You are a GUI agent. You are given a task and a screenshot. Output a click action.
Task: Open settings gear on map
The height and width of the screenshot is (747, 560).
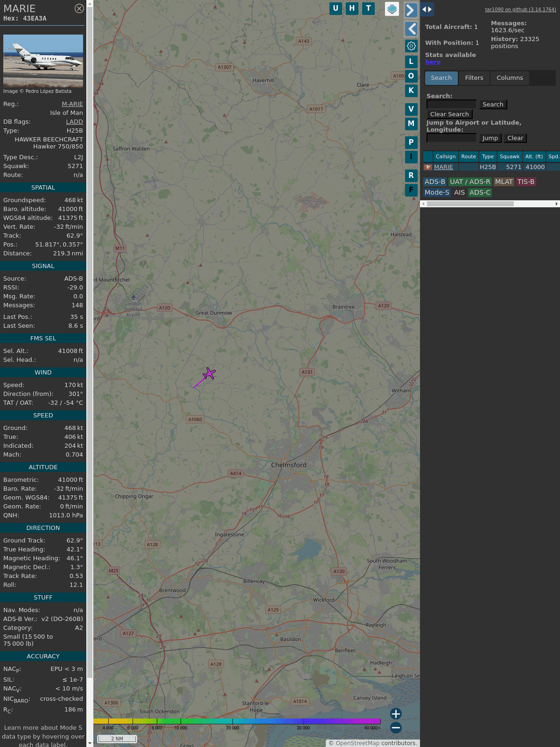click(x=411, y=46)
